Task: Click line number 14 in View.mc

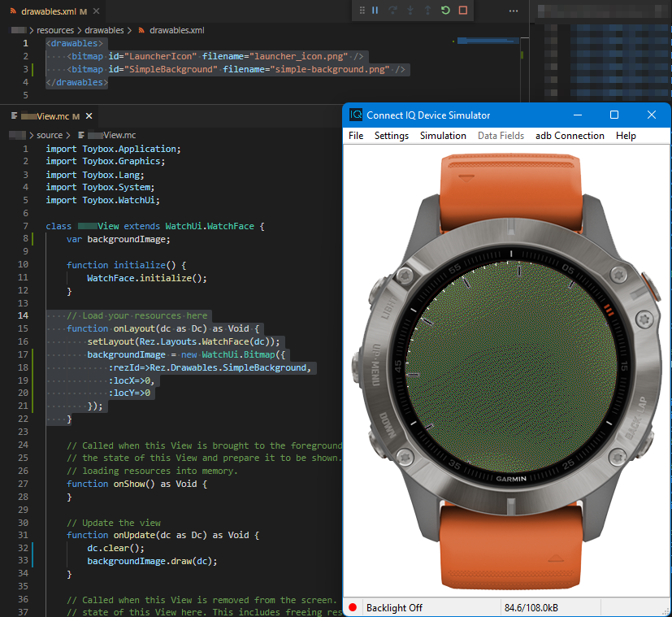Action: click(23, 315)
